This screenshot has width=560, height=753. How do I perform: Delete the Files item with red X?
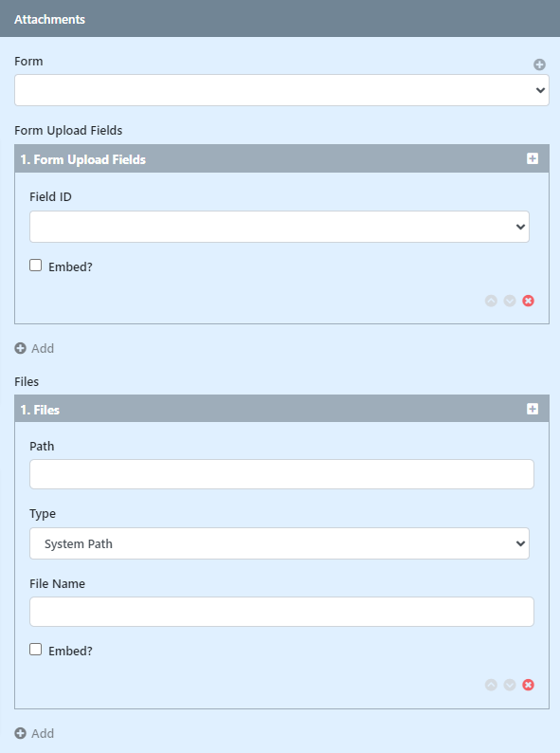coord(529,685)
